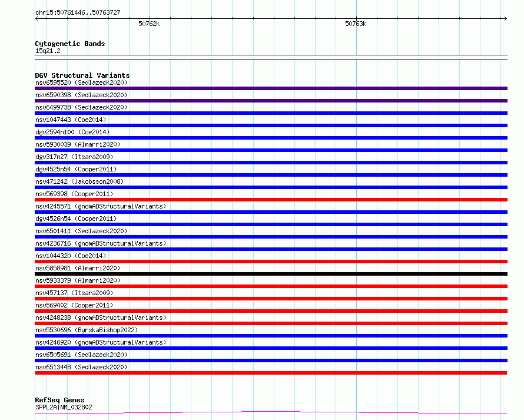The width and height of the screenshot is (524, 420).
Task: Click the nsv5530696 (ByrskaBishop2022) label
Action: coord(87,330)
